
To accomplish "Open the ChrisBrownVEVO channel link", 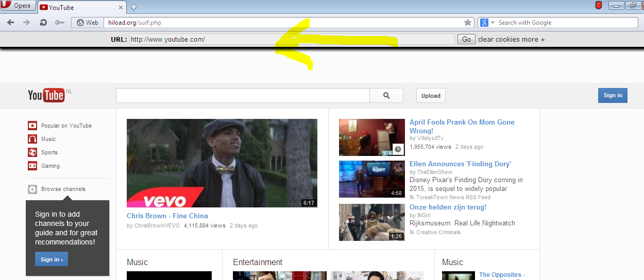I will coord(157,225).
